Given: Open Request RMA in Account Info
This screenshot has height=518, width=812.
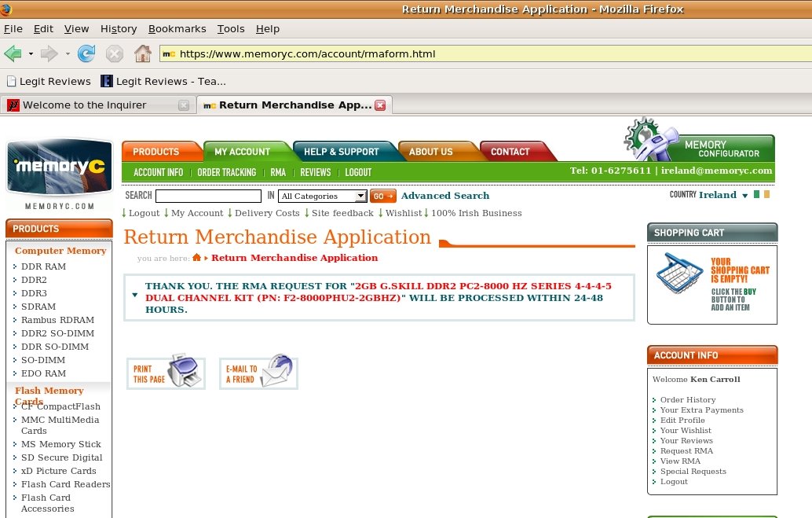Looking at the screenshot, I should point(686,451).
